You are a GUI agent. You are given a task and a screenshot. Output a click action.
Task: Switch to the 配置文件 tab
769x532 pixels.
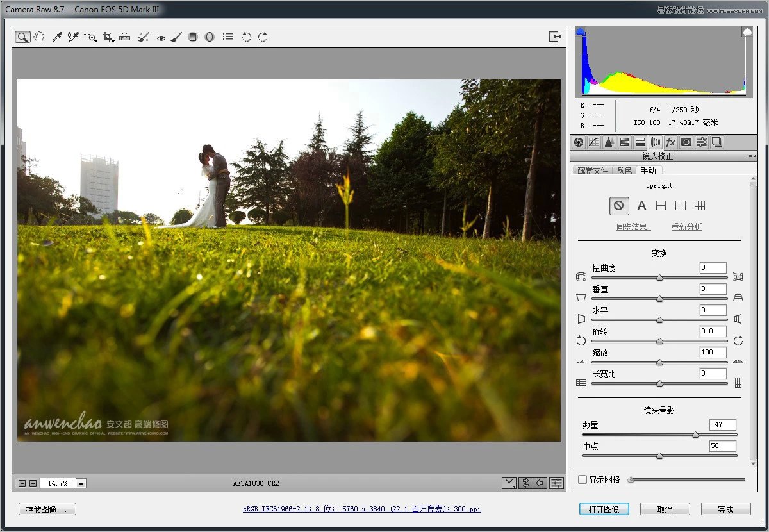592,170
